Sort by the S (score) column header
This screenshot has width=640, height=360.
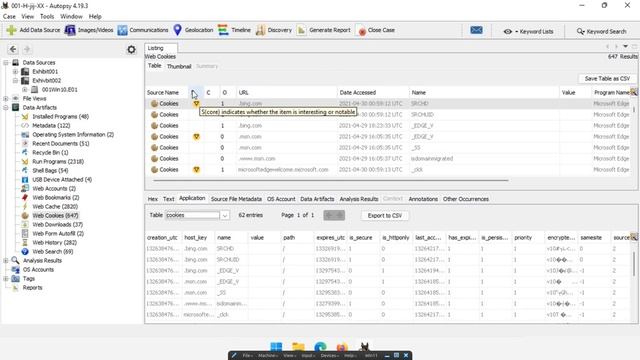click(x=195, y=93)
